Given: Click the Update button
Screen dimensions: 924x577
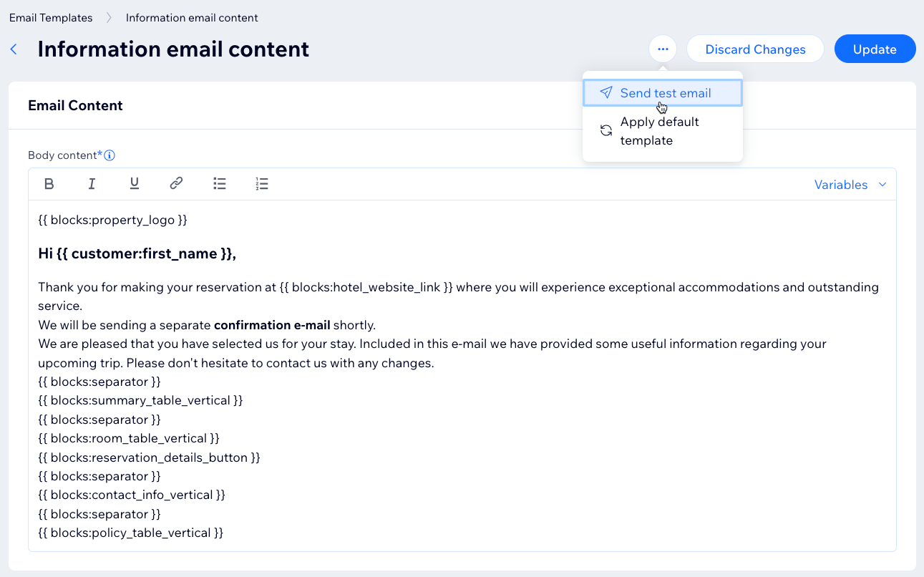Looking at the screenshot, I should (x=875, y=49).
